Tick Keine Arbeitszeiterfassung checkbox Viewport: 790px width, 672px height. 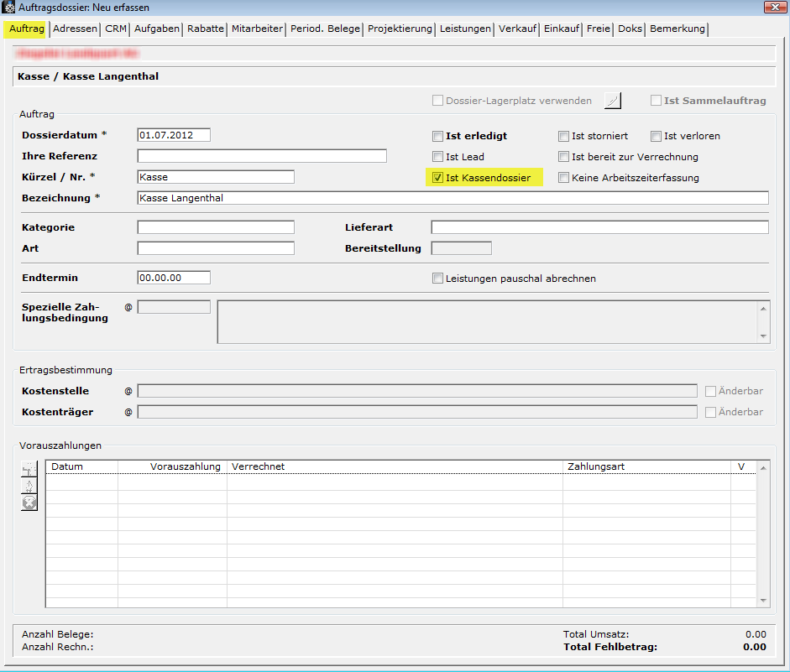(564, 178)
